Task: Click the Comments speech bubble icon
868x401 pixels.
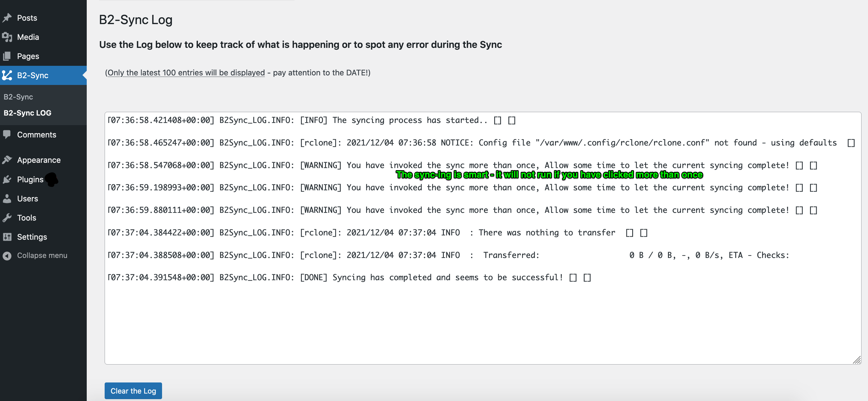Action: point(7,135)
